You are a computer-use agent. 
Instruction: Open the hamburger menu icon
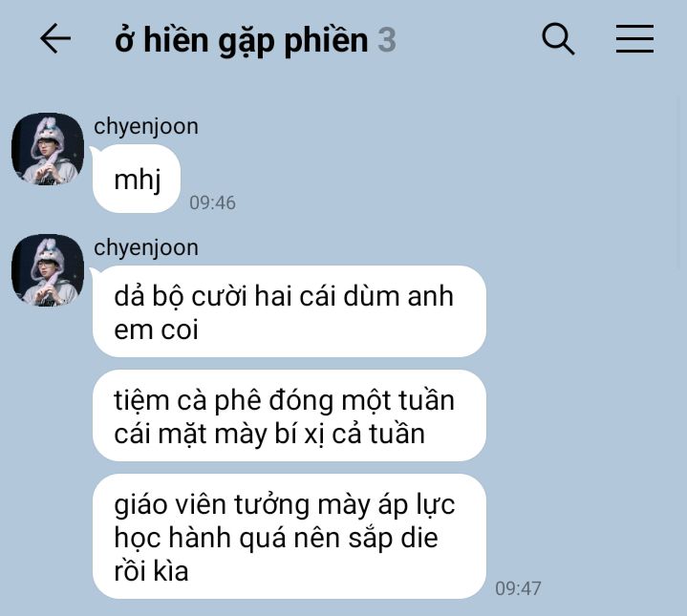[x=634, y=39]
